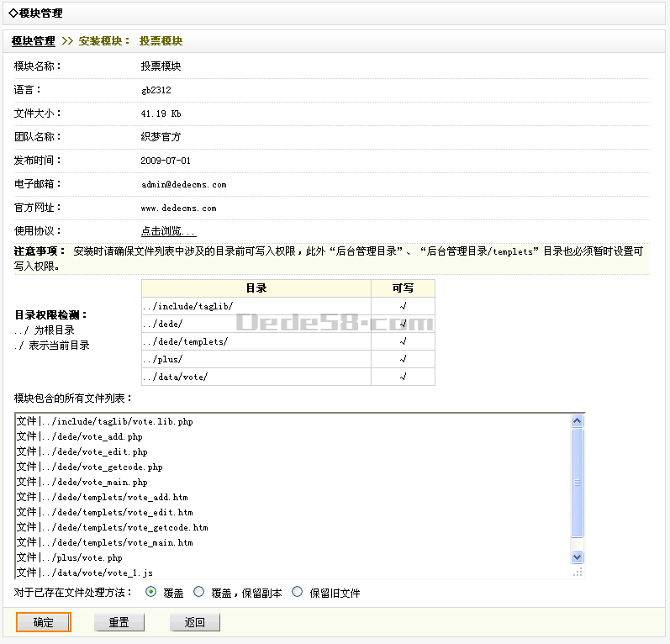Click the 返回 back button
This screenshot has width=670, height=644.
(195, 622)
